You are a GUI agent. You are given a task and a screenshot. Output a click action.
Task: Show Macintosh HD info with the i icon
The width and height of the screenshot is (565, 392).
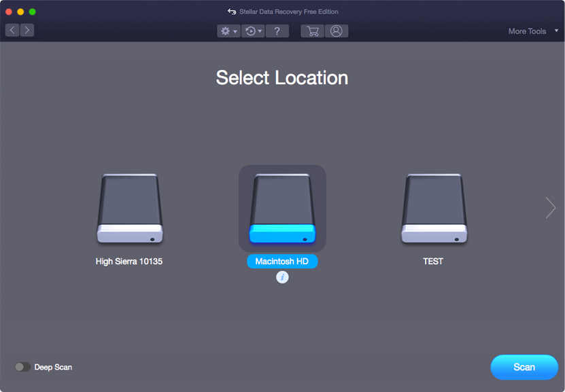pyautogui.click(x=283, y=277)
